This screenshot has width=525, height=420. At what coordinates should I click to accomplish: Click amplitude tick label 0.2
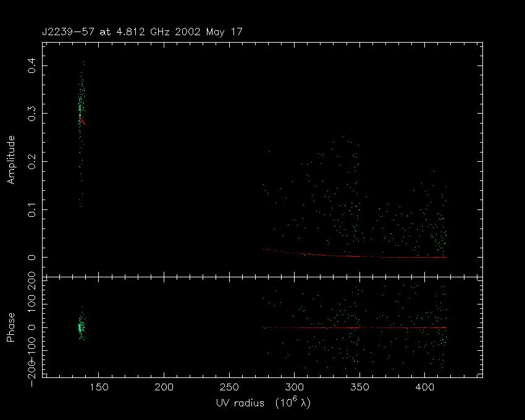[x=31, y=161]
